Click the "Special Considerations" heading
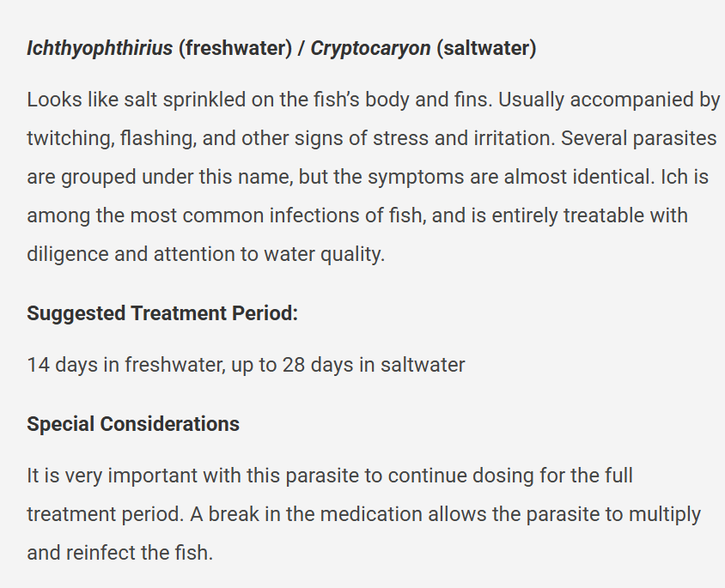 click(133, 424)
